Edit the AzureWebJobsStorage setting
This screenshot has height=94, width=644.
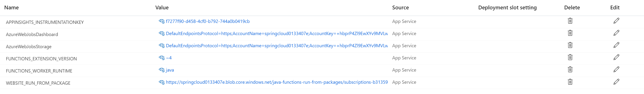(x=616, y=45)
